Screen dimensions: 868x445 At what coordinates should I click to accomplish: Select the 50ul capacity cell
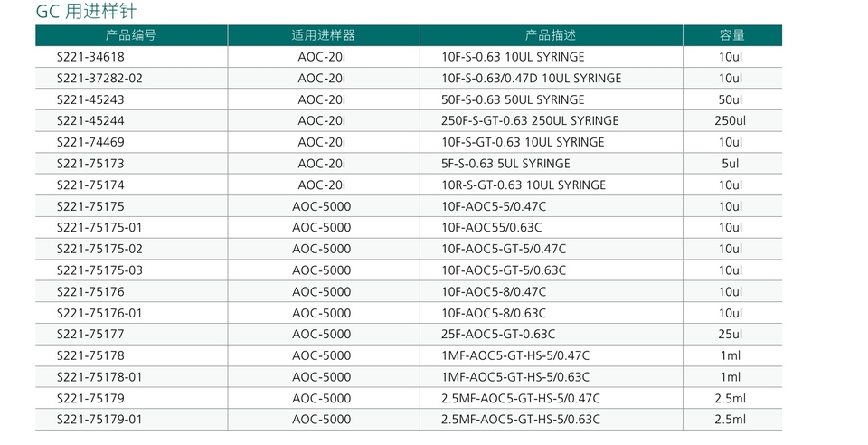tap(731, 99)
